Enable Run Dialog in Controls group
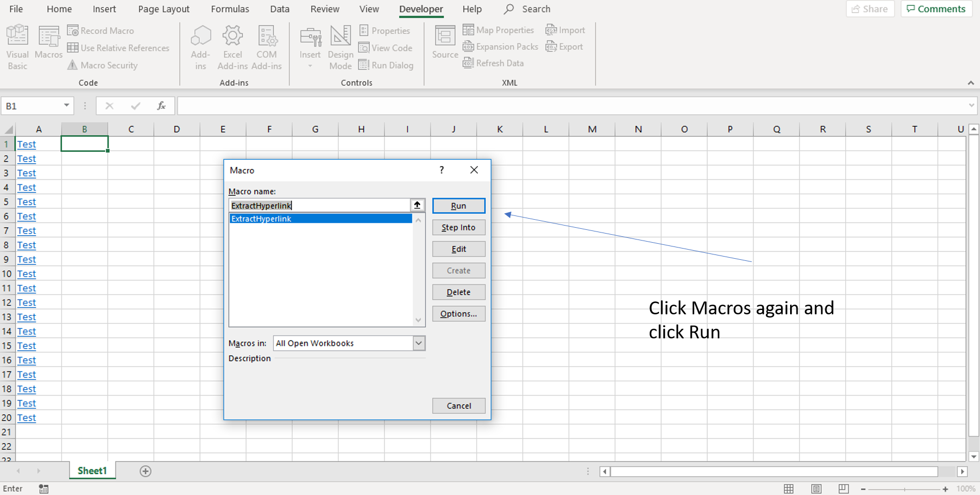This screenshot has height=495, width=980. 386,65
